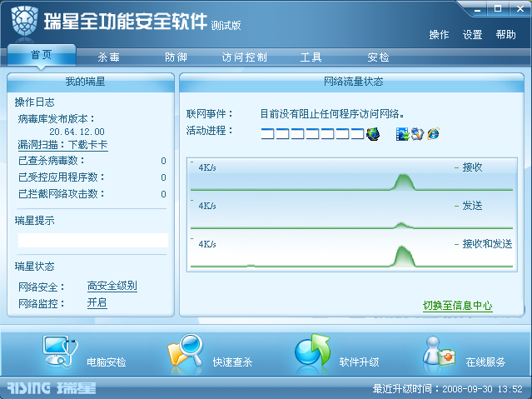Viewport: 532px width, 399px height.
Task: Select the film download process icon
Action: 402,134
